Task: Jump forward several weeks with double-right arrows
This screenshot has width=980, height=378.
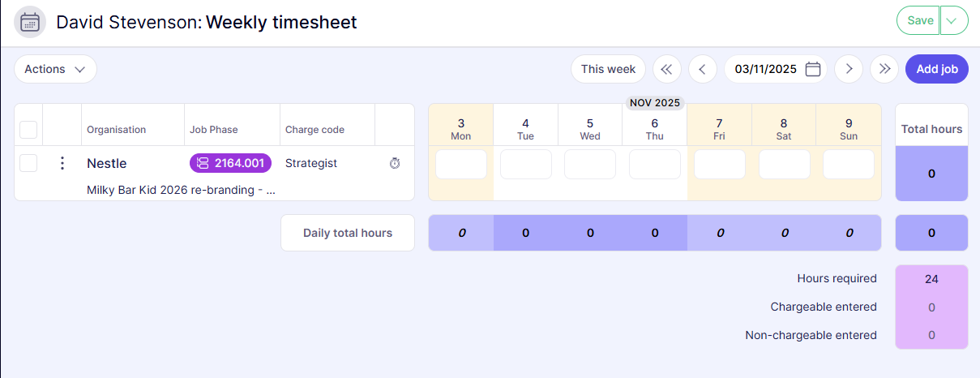Action: pyautogui.click(x=884, y=69)
